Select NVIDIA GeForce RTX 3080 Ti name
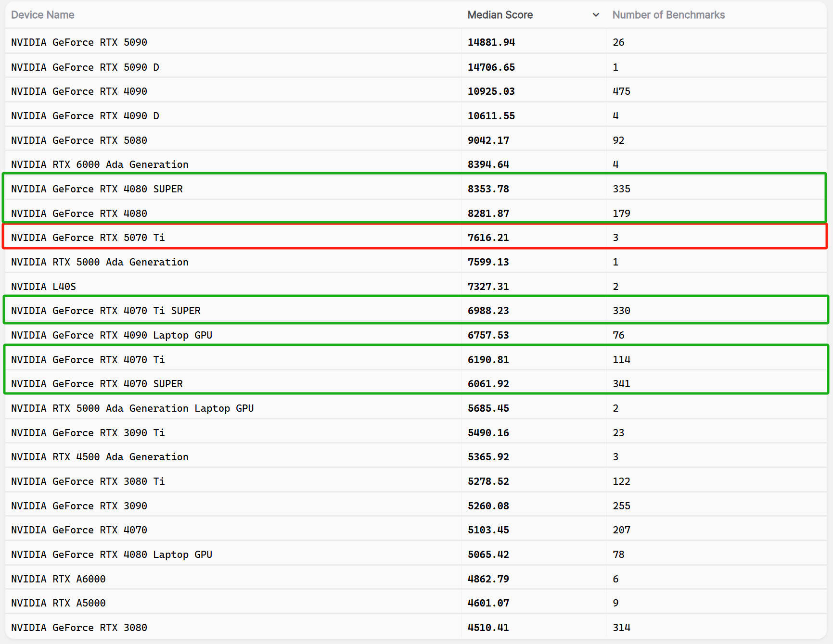 [x=88, y=481]
